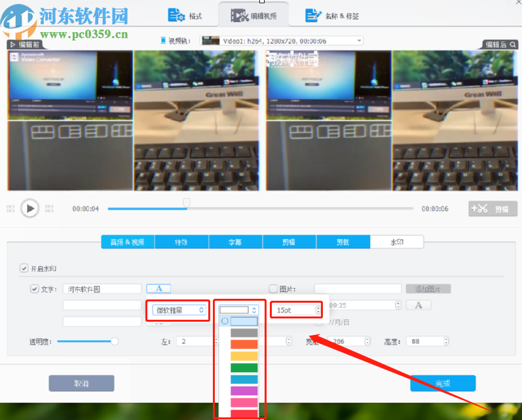Select the 水印 watermark tab
Screen dimensions: 522x420
(x=397, y=242)
